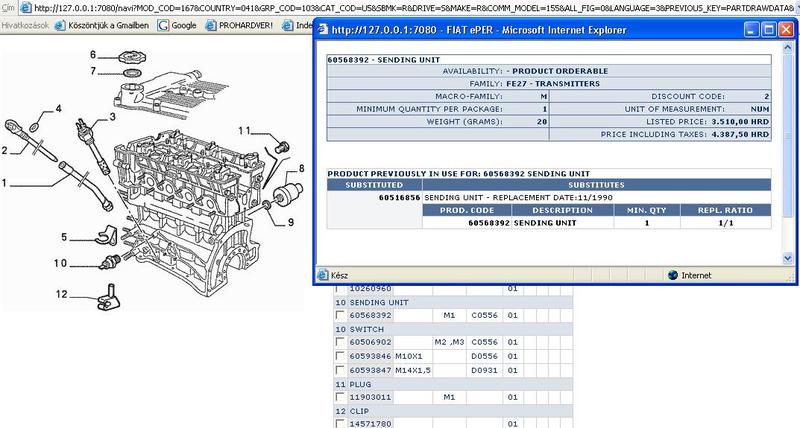Screen dimensions: 800x428
Task: Select part number 60593846 in parts list
Action: (x=370, y=356)
